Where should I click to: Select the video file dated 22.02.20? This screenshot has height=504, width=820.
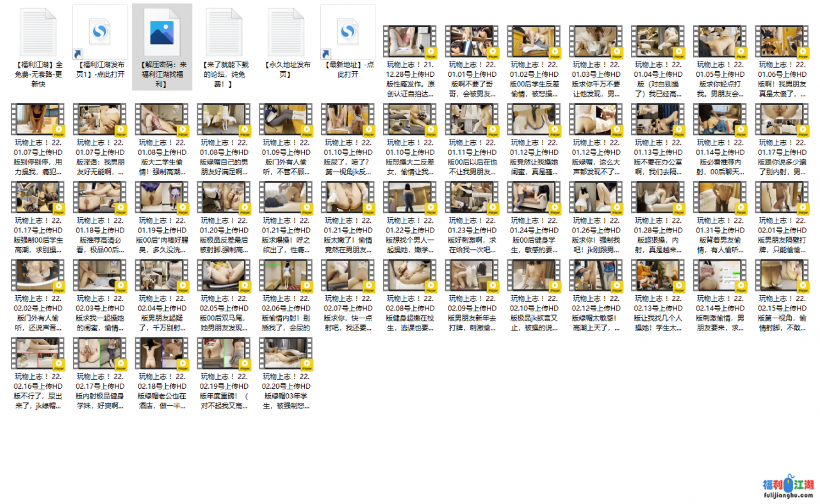pos(286,354)
